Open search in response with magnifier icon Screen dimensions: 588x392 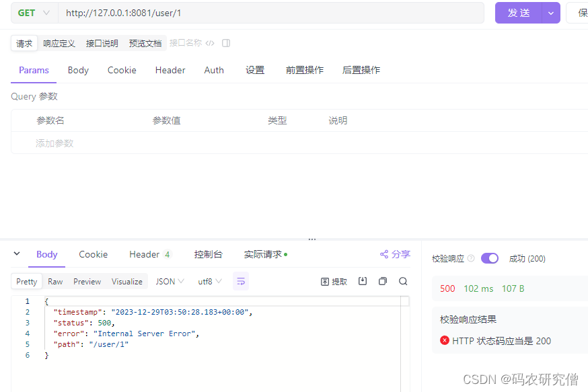click(402, 282)
